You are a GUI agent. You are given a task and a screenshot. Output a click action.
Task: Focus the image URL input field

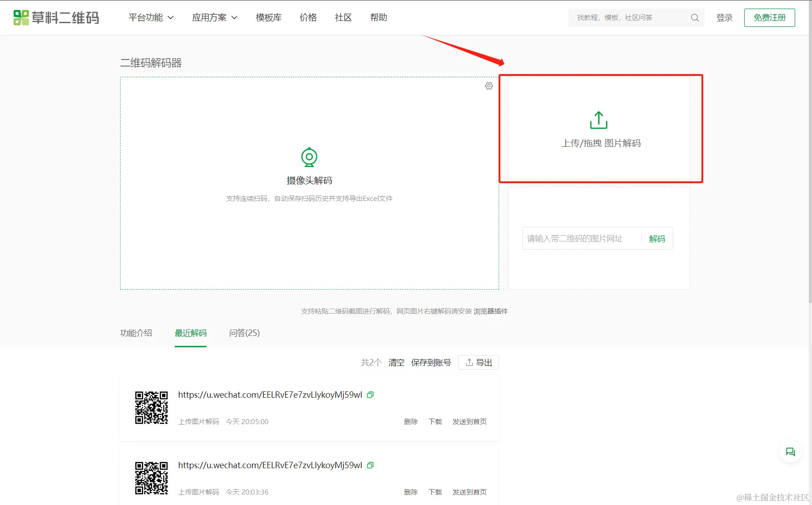[x=581, y=239]
